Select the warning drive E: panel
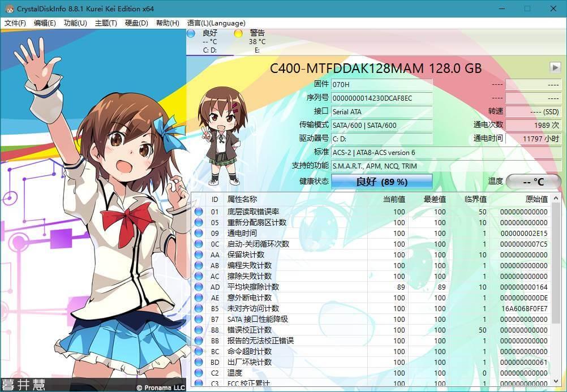Screen dimensions: 567x392 [x=255, y=41]
